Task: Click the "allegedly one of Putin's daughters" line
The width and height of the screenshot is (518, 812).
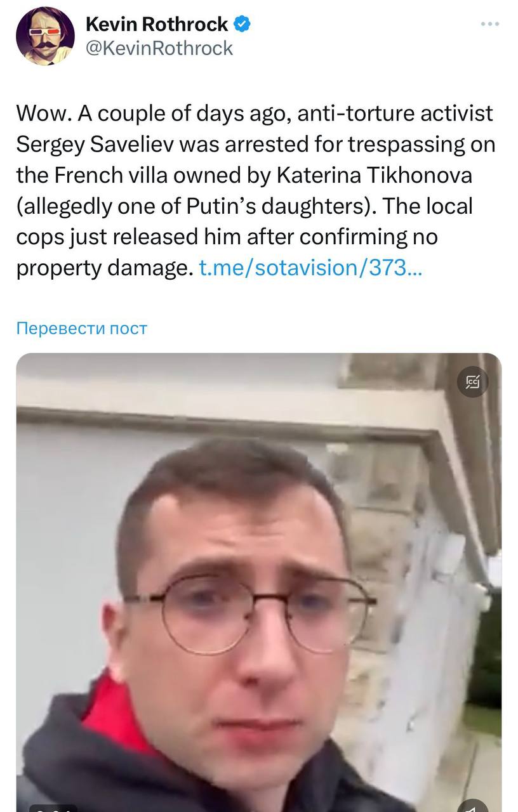Action: [x=244, y=206]
